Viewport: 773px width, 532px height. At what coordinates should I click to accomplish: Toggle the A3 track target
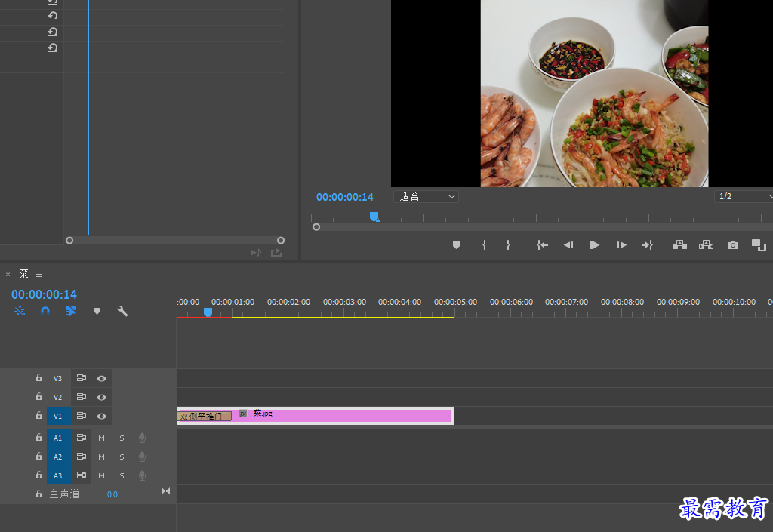pos(58,475)
